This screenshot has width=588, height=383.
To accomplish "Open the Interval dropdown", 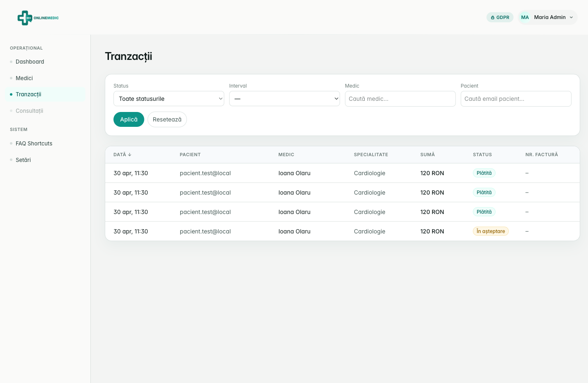I will [284, 99].
